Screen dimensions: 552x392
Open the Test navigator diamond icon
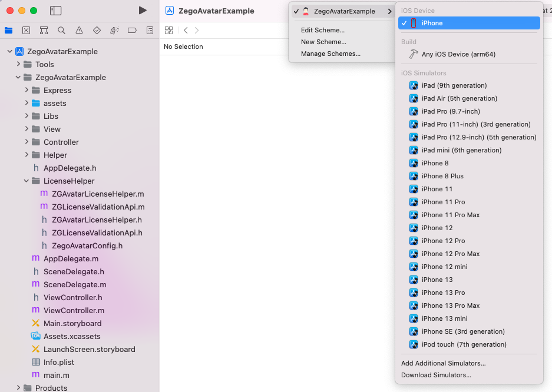[x=97, y=31]
